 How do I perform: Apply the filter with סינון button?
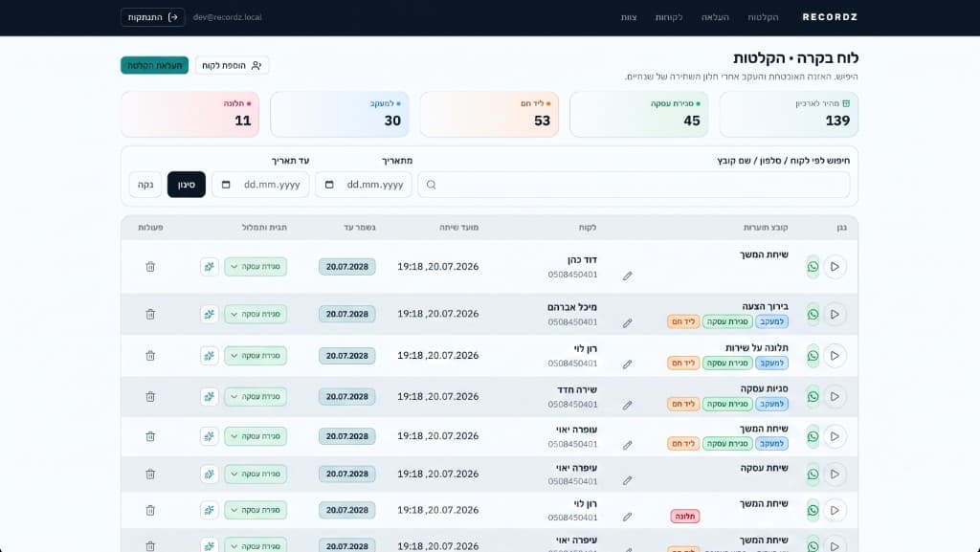point(187,185)
